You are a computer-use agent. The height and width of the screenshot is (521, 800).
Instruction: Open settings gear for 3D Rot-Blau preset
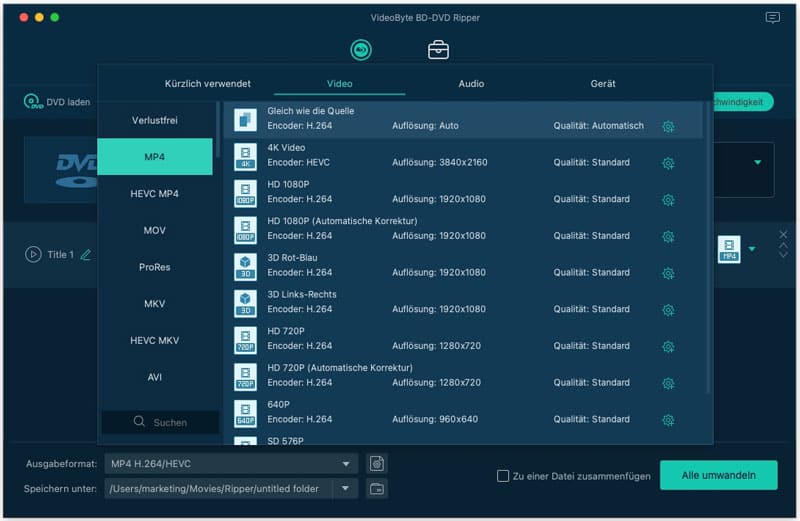[668, 273]
